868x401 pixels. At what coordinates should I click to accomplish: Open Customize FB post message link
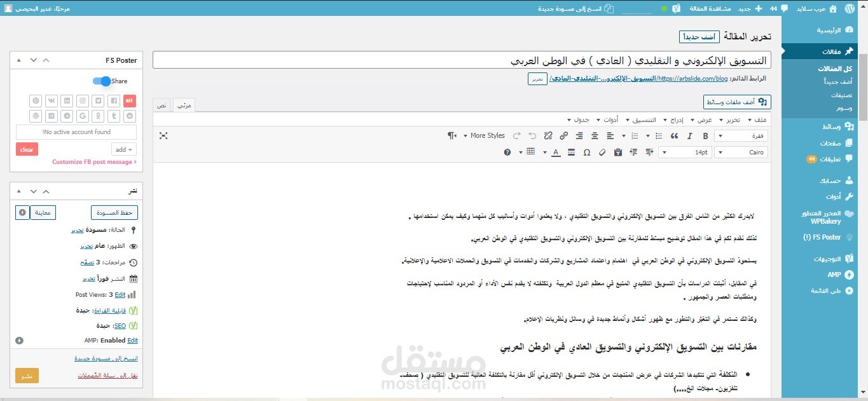[x=94, y=162]
